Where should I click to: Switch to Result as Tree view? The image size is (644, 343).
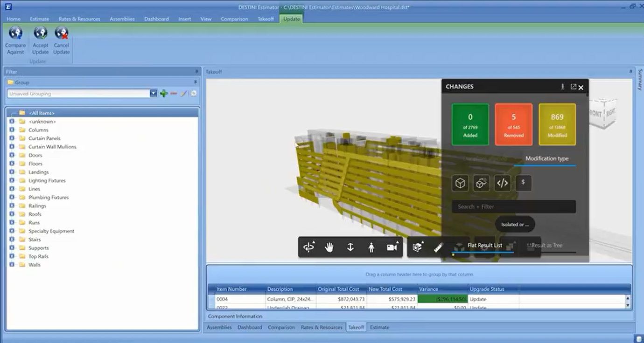[x=547, y=245]
